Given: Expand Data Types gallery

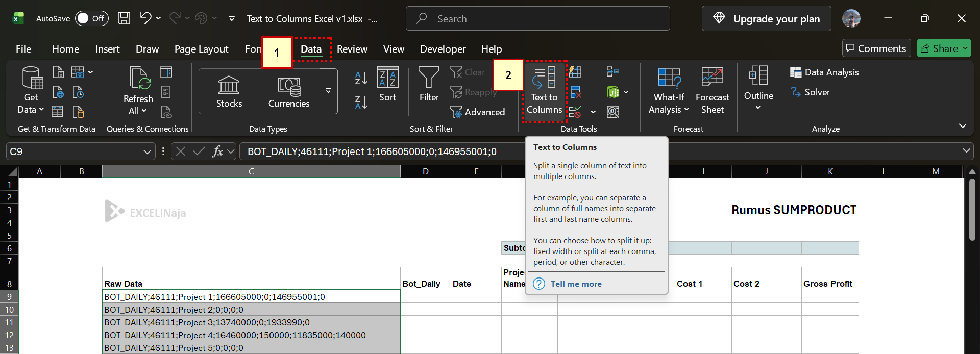Looking at the screenshot, I should pyautogui.click(x=329, y=91).
